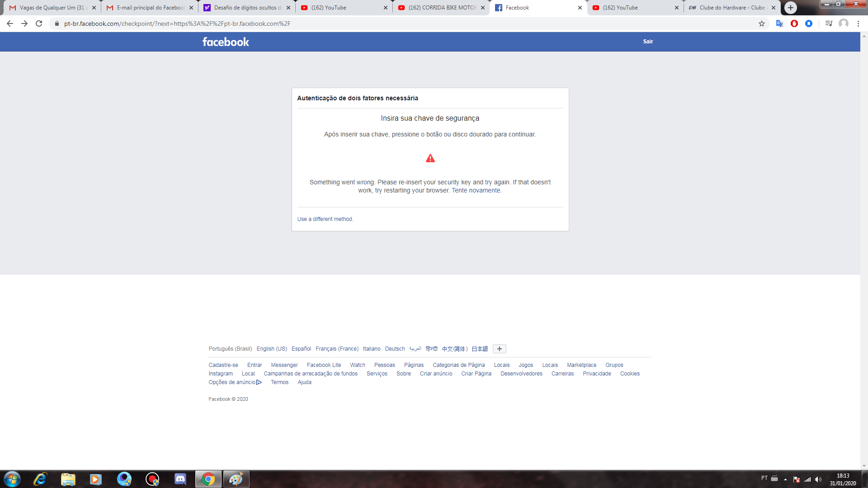Click the browser back arrow
The width and height of the screenshot is (868, 488).
(10, 23)
